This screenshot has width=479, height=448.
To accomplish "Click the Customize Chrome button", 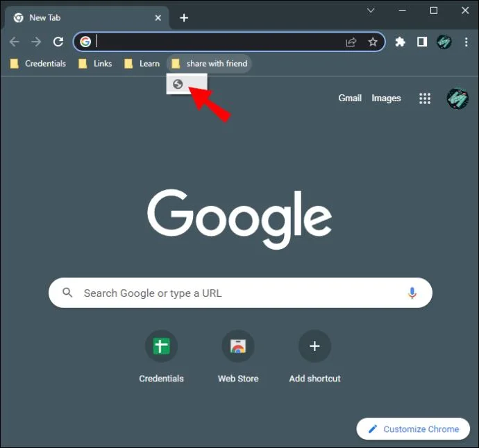I will [x=413, y=429].
